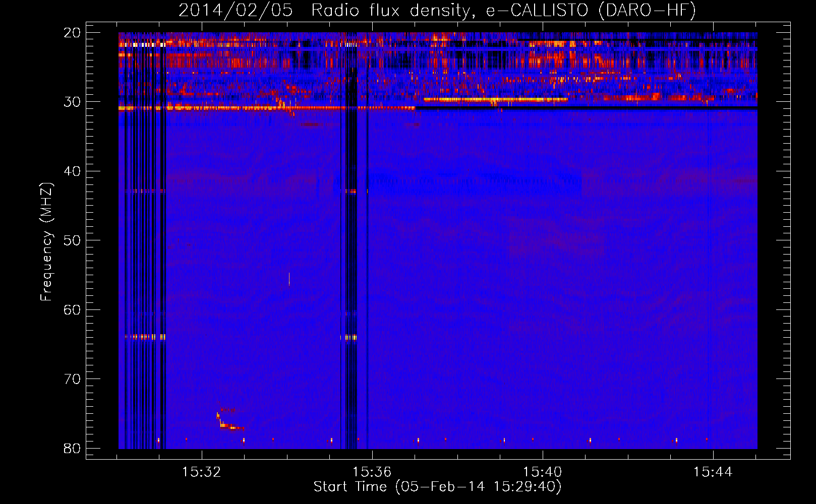This screenshot has height=504, width=816.
Task: Click the '80' frequency tick label
Action: (73, 448)
